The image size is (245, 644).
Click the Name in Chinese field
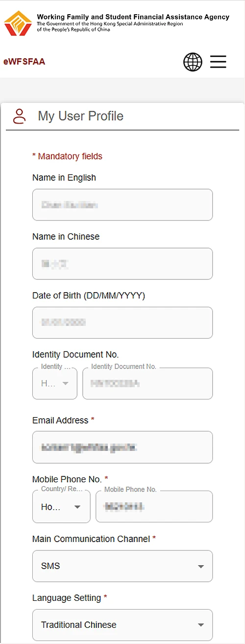tap(122, 264)
